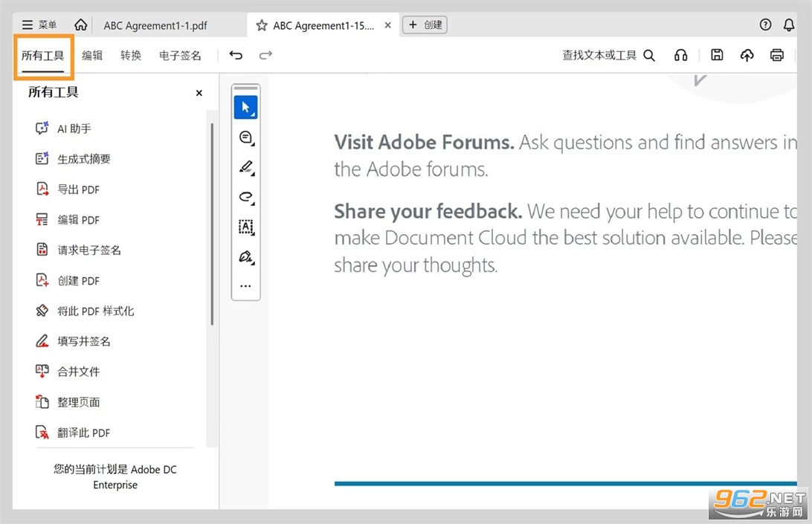Click the 创建 button
Image resolution: width=812 pixels, height=524 pixels.
(425, 25)
